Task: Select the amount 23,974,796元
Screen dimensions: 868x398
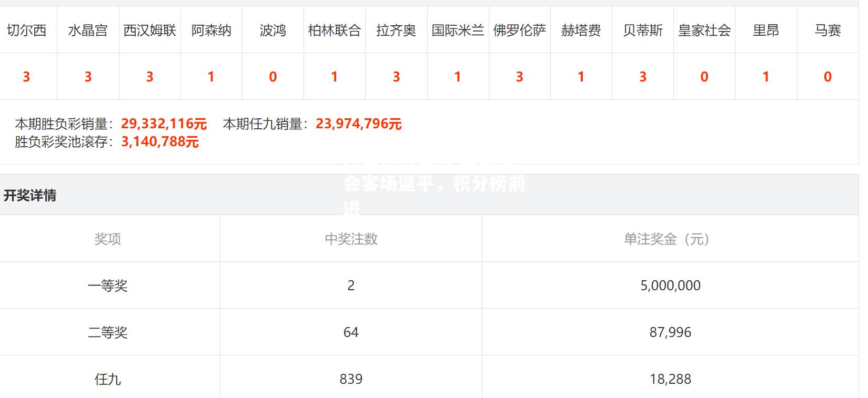Action: click(358, 124)
